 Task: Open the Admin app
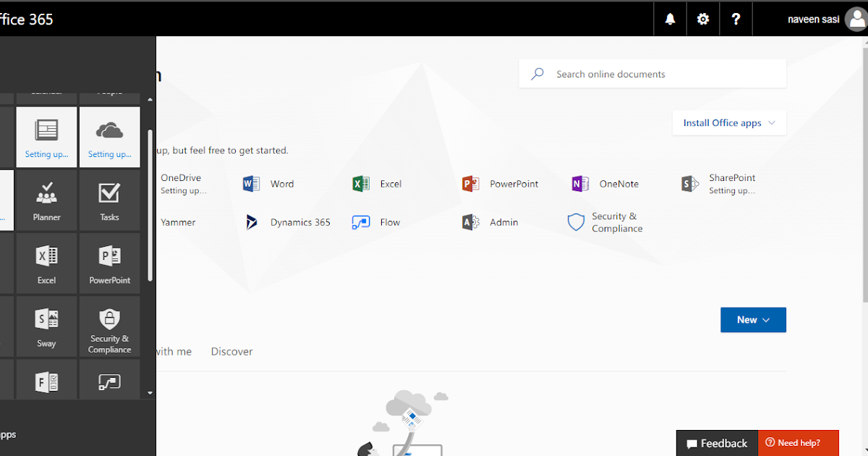(490, 222)
